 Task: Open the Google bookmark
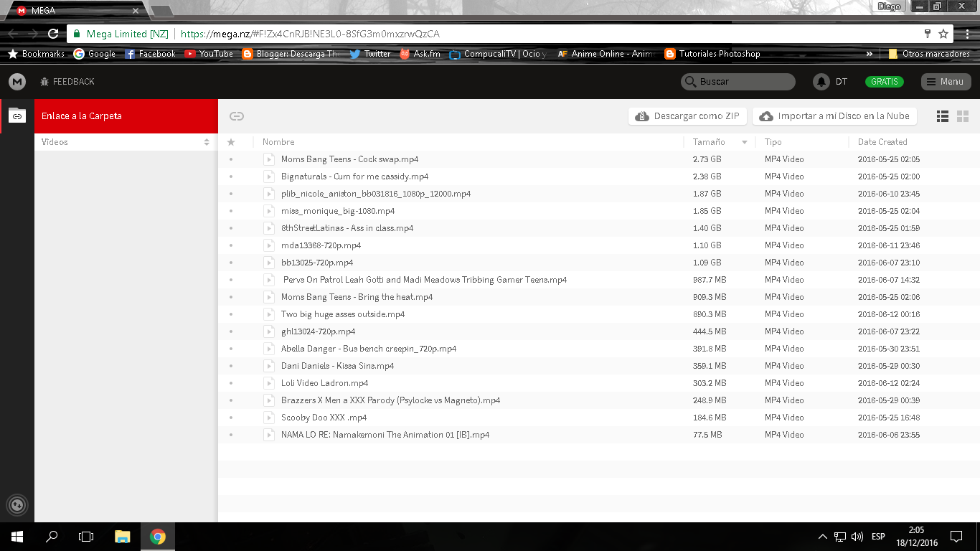(95, 54)
